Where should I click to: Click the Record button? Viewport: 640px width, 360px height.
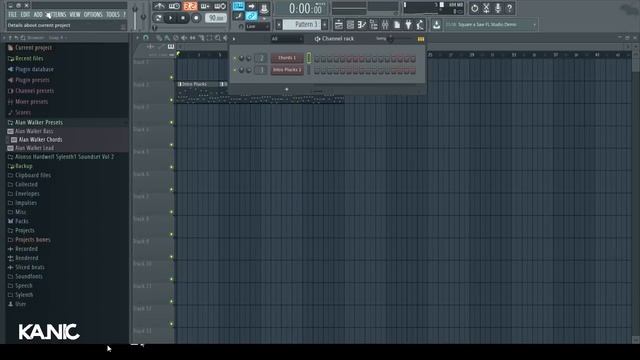point(196,18)
